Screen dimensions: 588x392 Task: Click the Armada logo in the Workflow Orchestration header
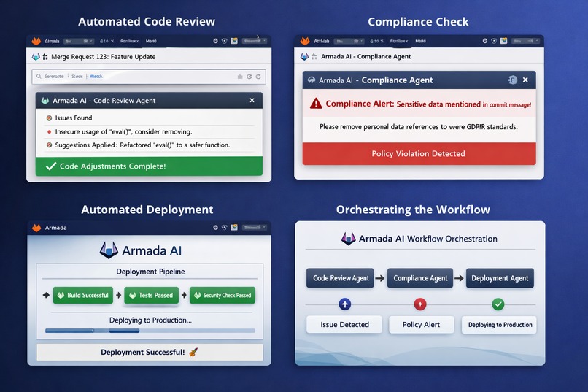coord(349,239)
